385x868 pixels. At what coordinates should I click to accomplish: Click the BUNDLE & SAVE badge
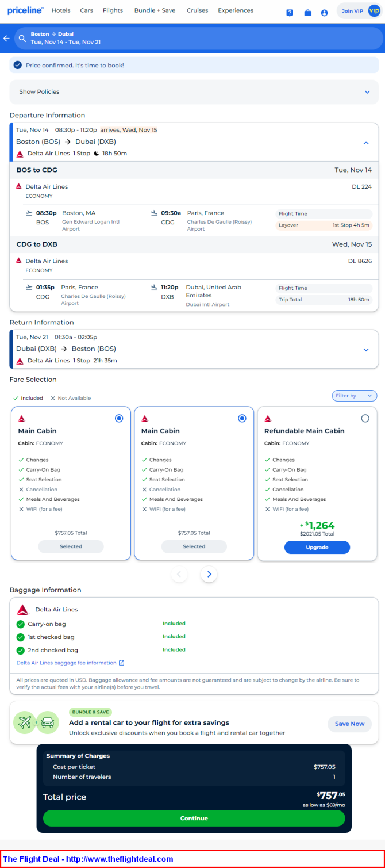click(90, 712)
